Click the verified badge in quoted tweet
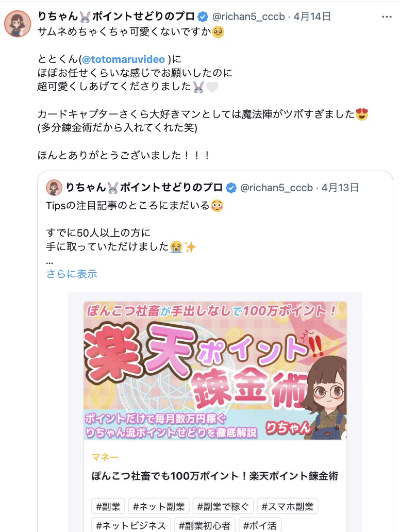400x532 pixels. pos(231,188)
